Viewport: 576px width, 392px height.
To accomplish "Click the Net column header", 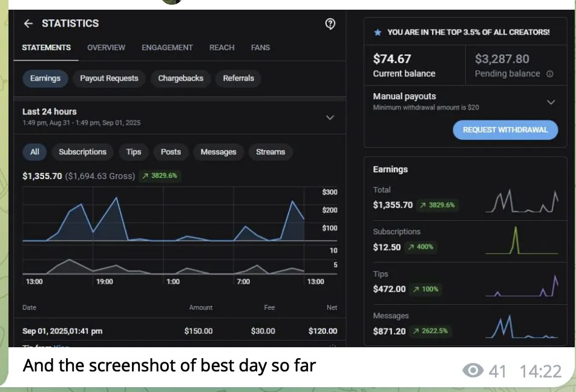I will (x=332, y=307).
